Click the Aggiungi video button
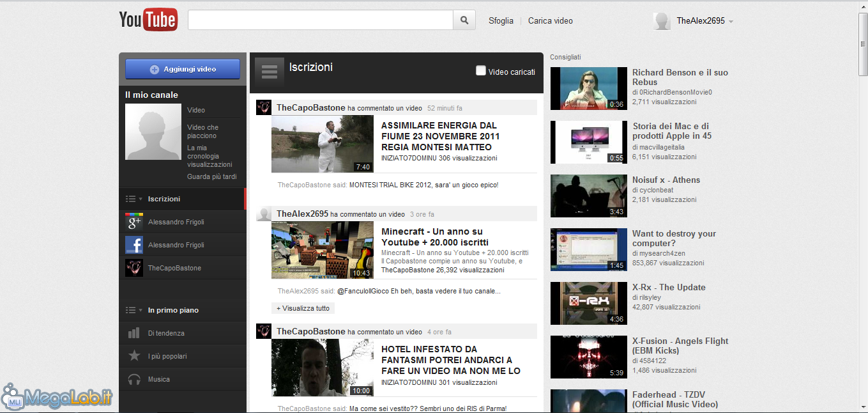This screenshot has height=413, width=868. click(x=183, y=69)
